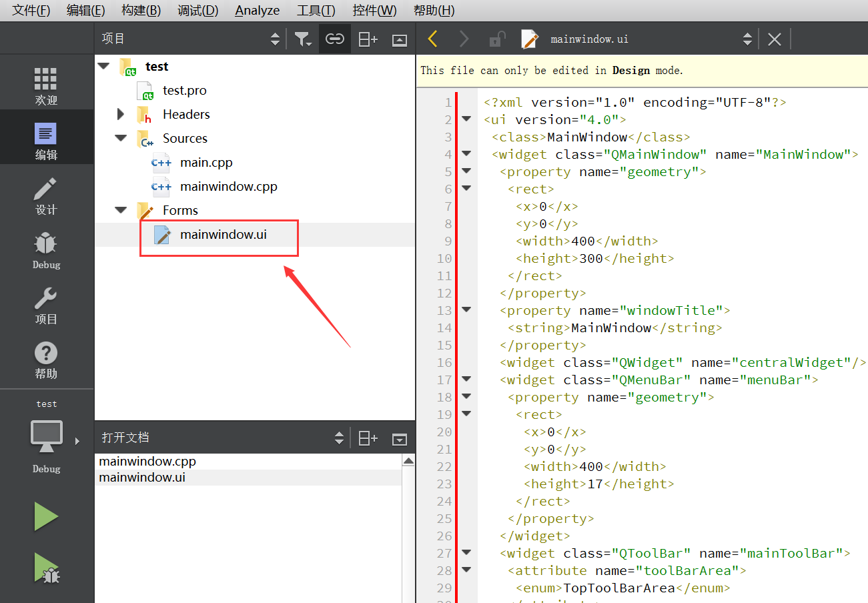Select test.pro in the project tree
This screenshot has width=868, height=603.
pyautogui.click(x=185, y=90)
